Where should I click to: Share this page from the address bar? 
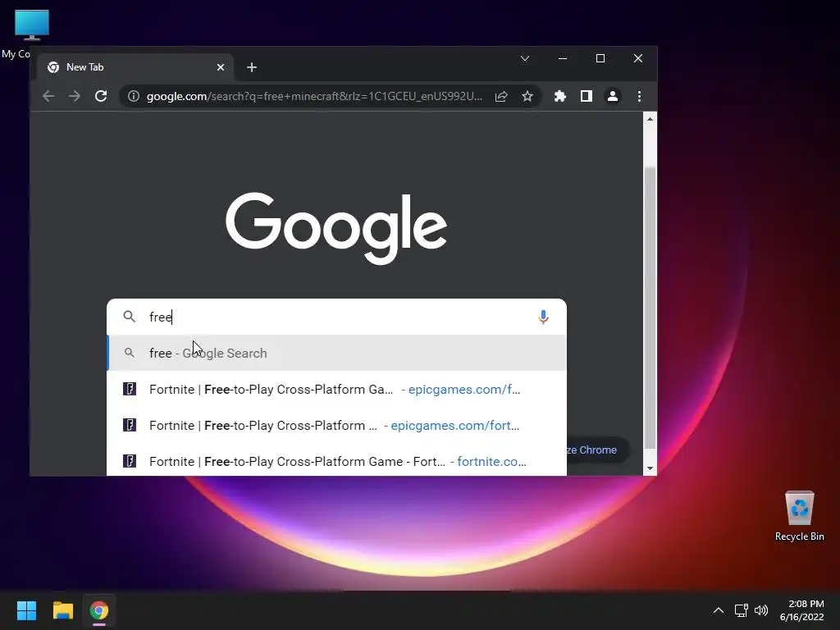tap(501, 97)
